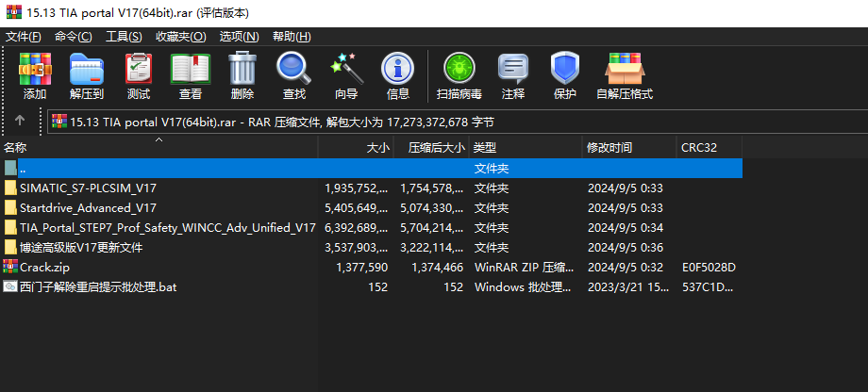868x392 pixels.
Task: Click the archive icon in the address bar
Action: tap(59, 122)
